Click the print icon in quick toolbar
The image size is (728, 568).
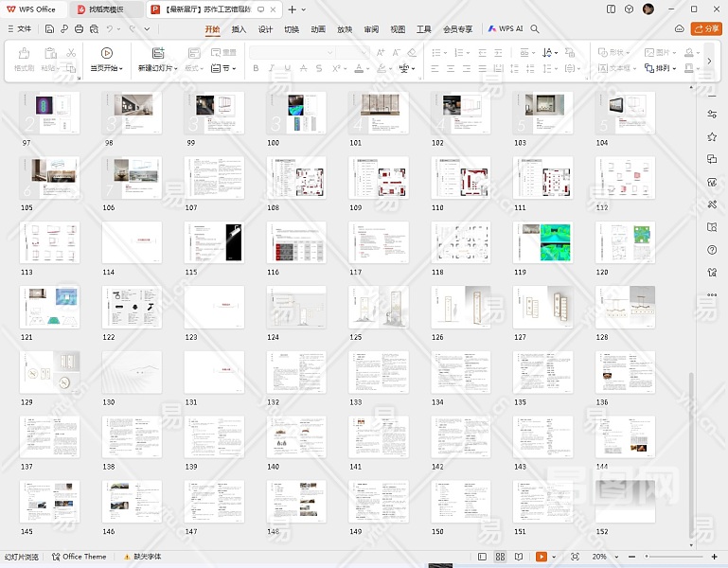click(x=78, y=29)
